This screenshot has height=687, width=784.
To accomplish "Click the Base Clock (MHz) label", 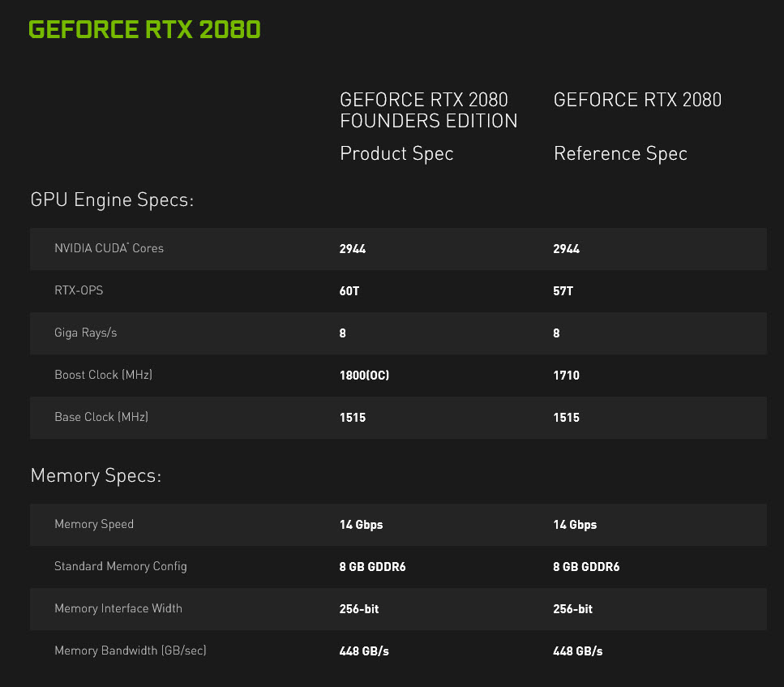I will click(x=101, y=417).
